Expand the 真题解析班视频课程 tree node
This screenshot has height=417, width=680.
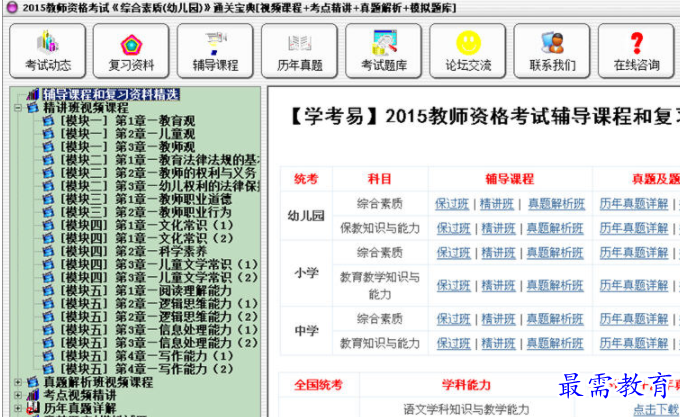pyautogui.click(x=18, y=382)
